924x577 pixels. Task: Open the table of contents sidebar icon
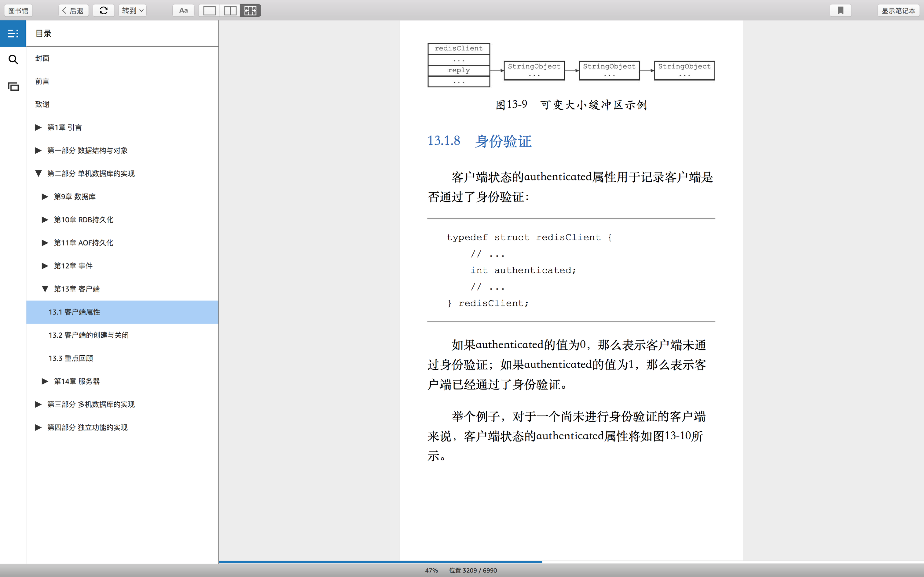[x=13, y=34]
